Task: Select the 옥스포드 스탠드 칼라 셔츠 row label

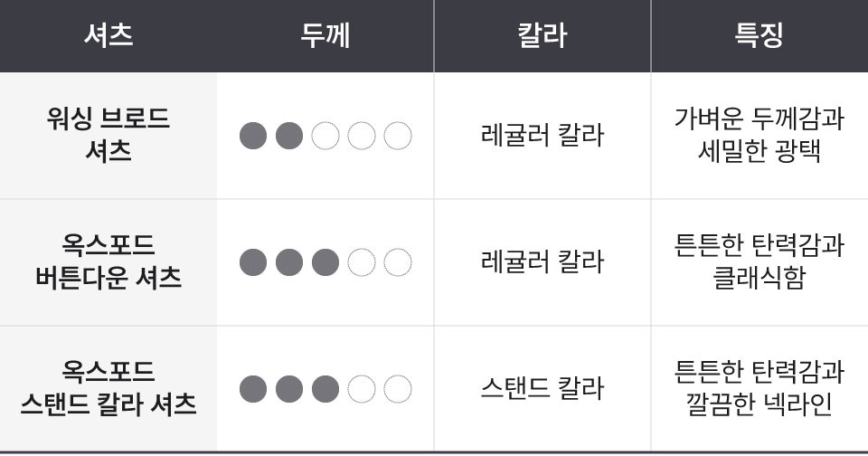Action: [x=108, y=388]
